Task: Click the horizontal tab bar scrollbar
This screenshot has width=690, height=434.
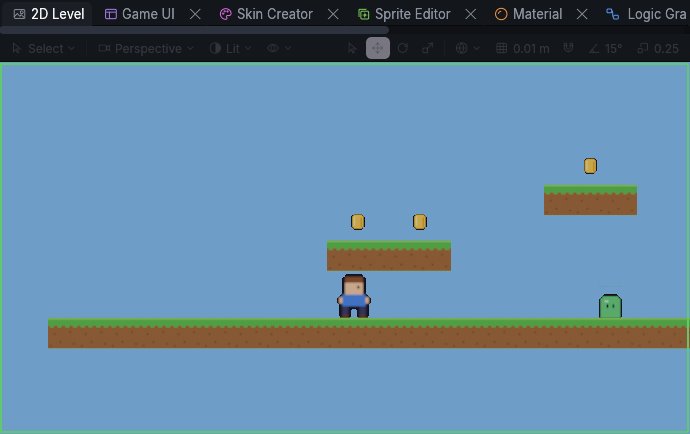Action: [x=194, y=30]
